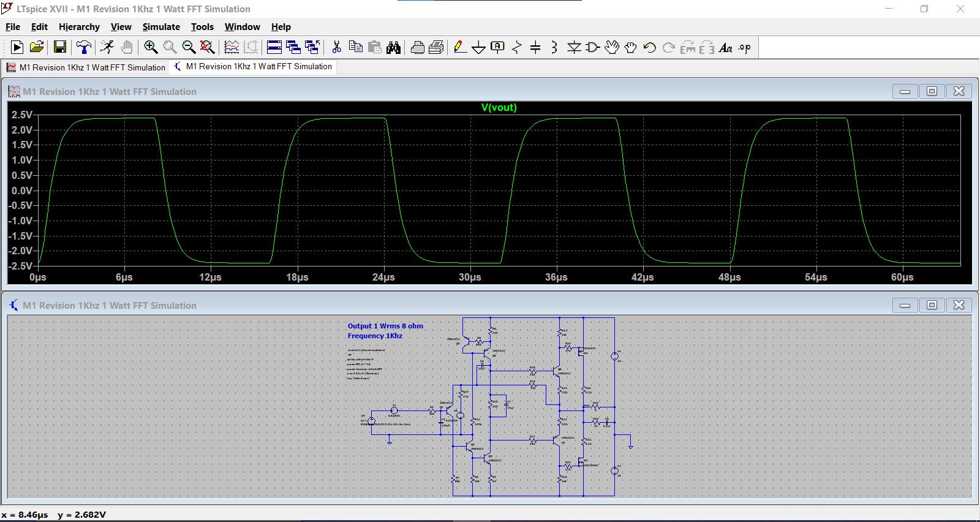Viewport: 980px width, 522px height.
Task: Click the 'Frequency 1Khz' schematic text
Action: tap(375, 336)
